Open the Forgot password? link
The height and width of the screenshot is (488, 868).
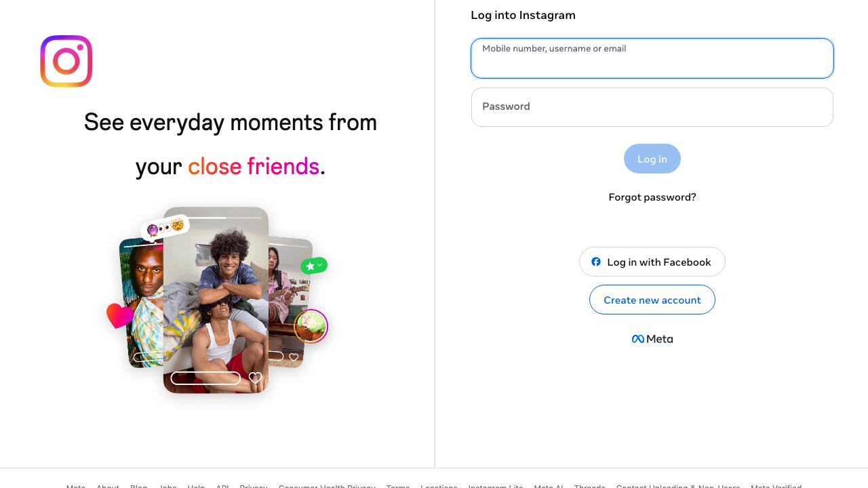(x=652, y=197)
